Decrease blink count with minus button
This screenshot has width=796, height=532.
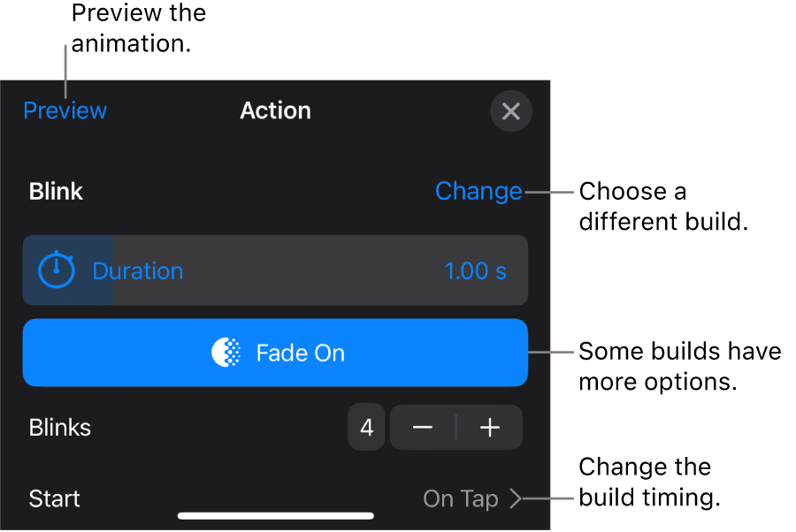point(423,428)
